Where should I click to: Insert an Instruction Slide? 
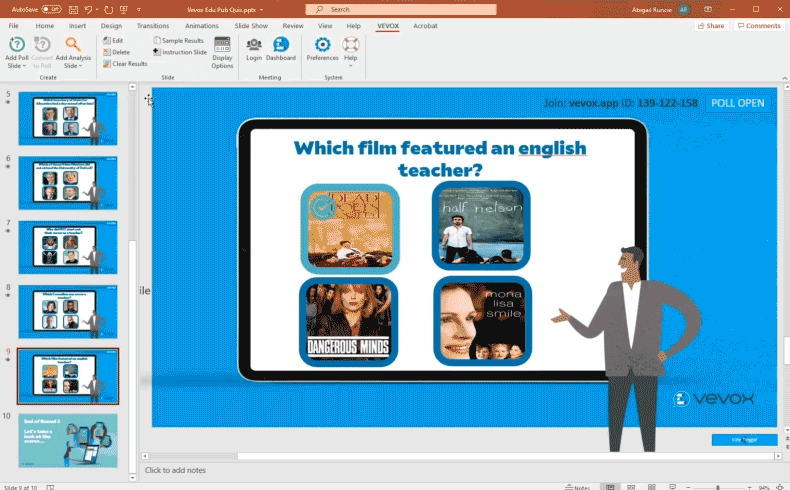(x=180, y=52)
